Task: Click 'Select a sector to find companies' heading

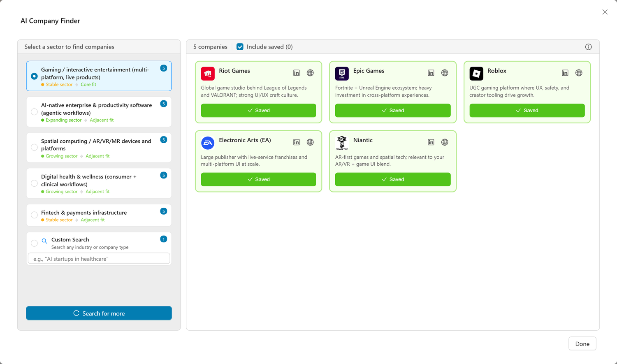Action: coord(69,47)
